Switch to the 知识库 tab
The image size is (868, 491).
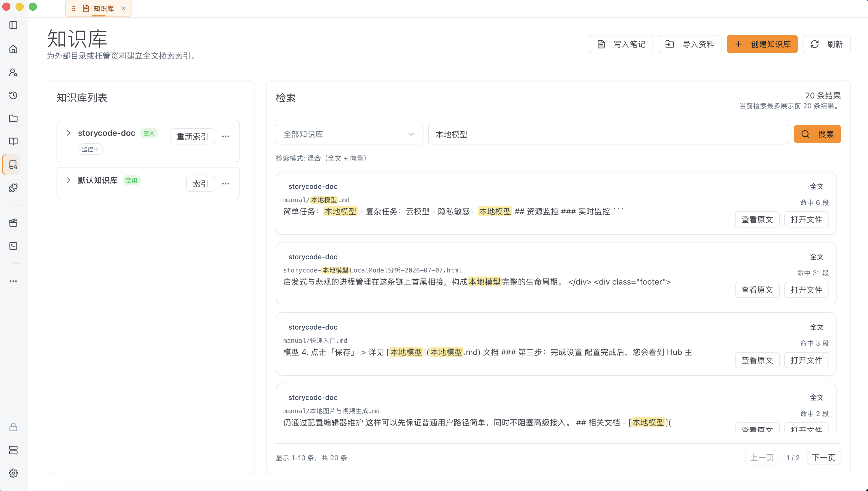pyautogui.click(x=98, y=8)
